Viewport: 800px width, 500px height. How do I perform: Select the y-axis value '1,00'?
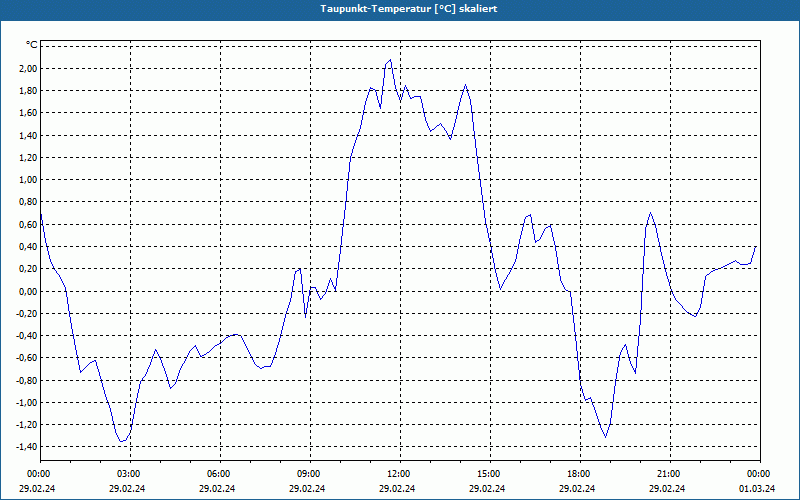tap(28, 180)
